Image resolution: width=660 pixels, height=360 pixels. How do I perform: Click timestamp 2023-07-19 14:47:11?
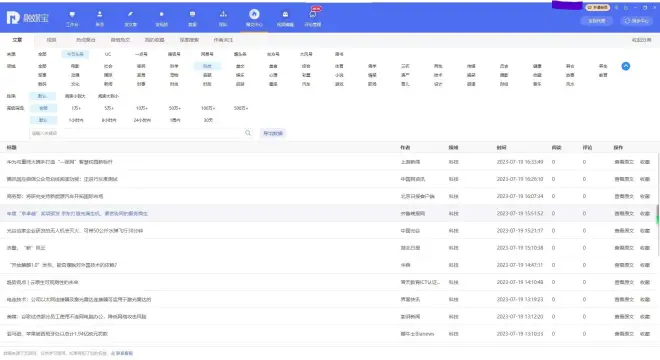tap(520, 265)
